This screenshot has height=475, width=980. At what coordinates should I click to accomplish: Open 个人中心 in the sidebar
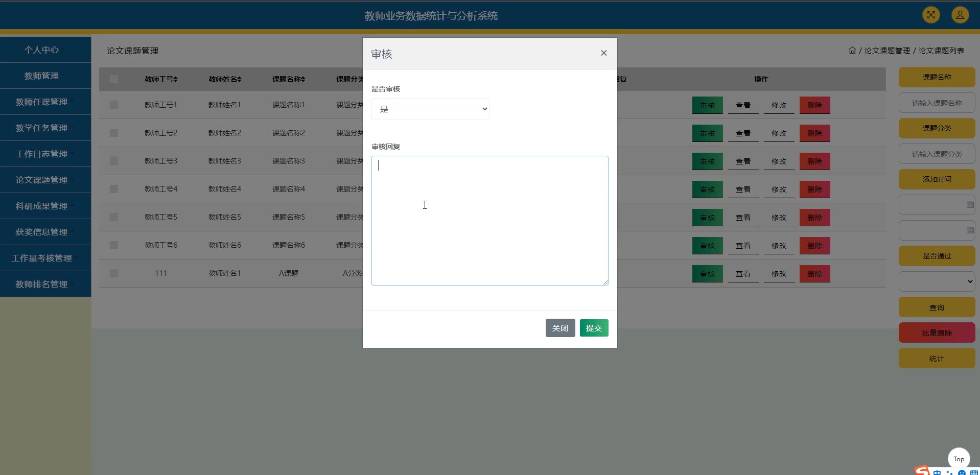[x=45, y=50]
